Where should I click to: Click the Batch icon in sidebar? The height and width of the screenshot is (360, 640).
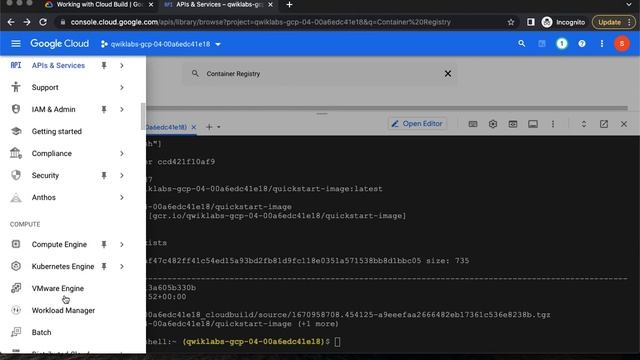(x=16, y=332)
